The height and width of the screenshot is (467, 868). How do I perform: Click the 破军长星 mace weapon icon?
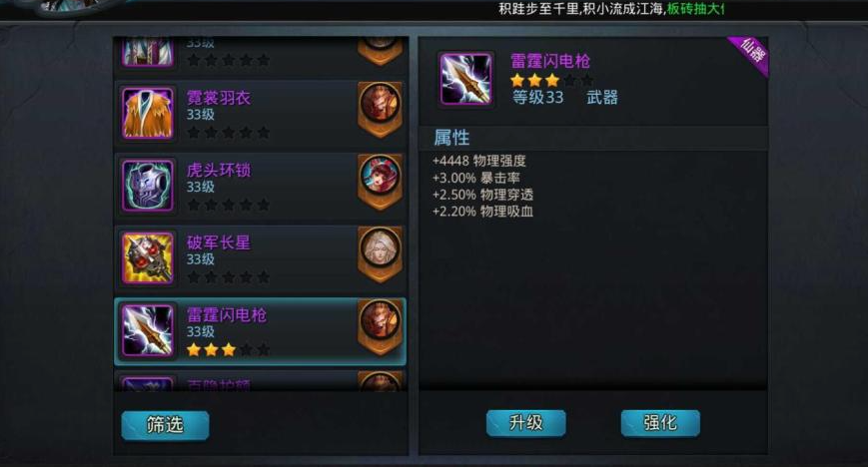click(x=148, y=258)
